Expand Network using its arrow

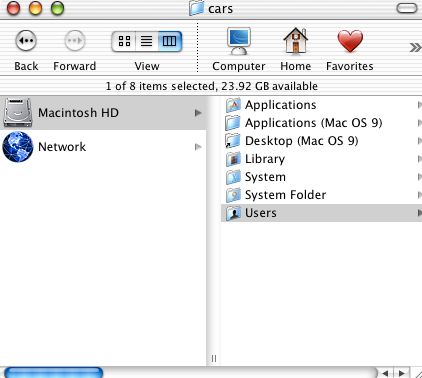pyautogui.click(x=198, y=147)
